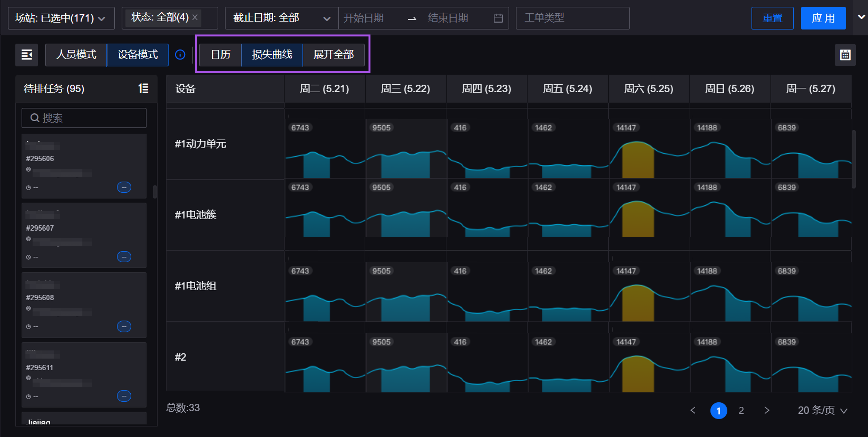This screenshot has width=868, height=437.
Task: Switch to 设备模式
Action: [x=137, y=55]
